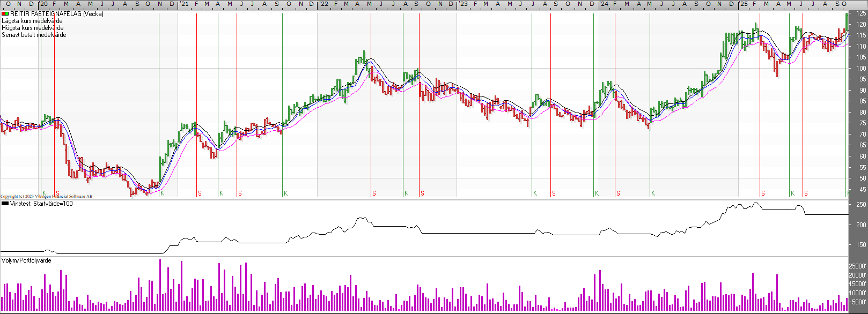Pick the Högsta kurs medelvärde legend entry
This screenshot has height=314, width=868.
[x=33, y=28]
